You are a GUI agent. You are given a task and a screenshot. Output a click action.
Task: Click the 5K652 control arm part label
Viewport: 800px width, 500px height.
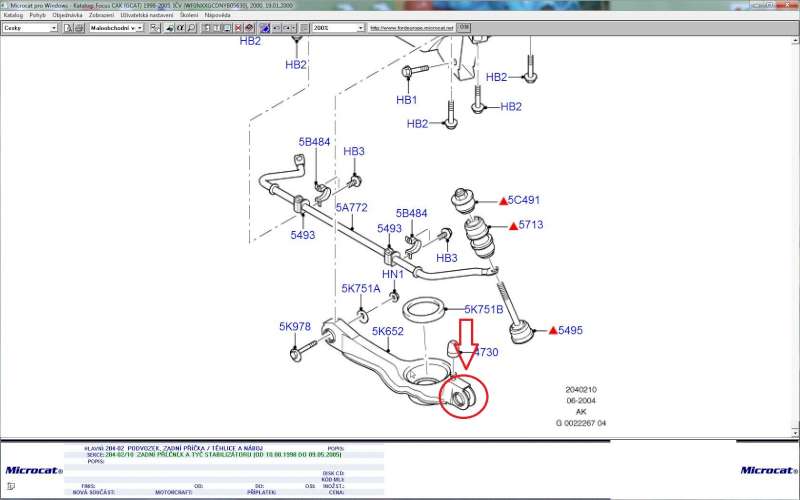(387, 331)
